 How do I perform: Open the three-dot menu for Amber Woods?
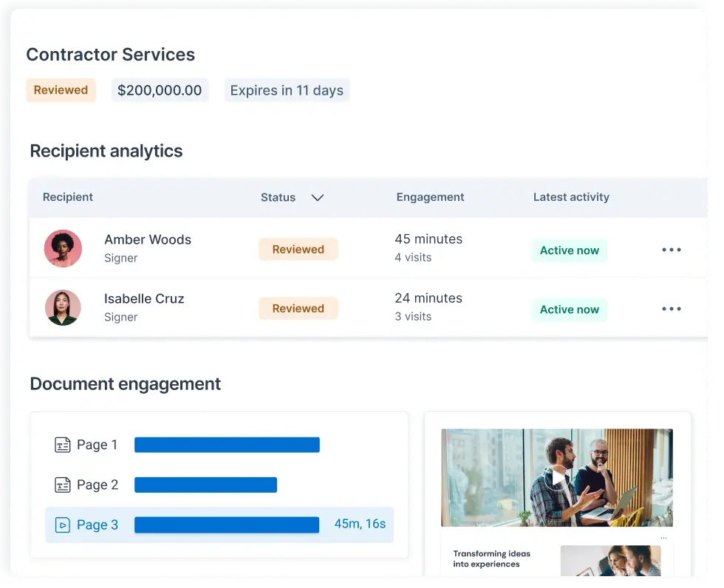click(x=671, y=250)
